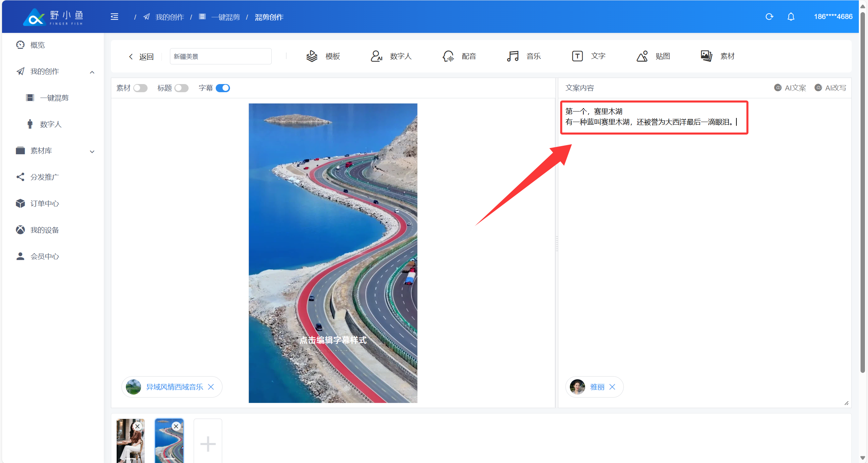This screenshot has height=463, width=868.
Task: Click the refresh icon in header
Action: click(769, 17)
